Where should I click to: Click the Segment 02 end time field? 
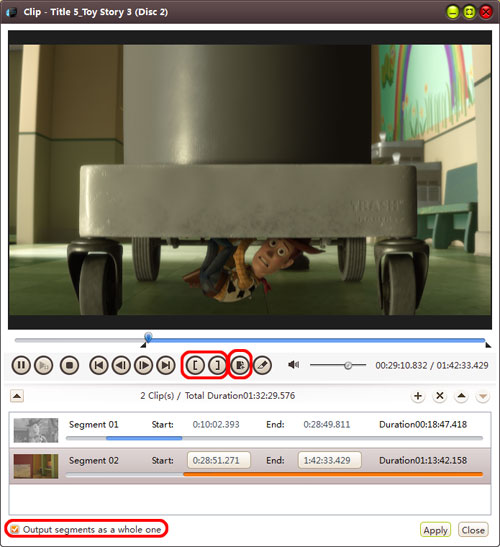[330, 460]
